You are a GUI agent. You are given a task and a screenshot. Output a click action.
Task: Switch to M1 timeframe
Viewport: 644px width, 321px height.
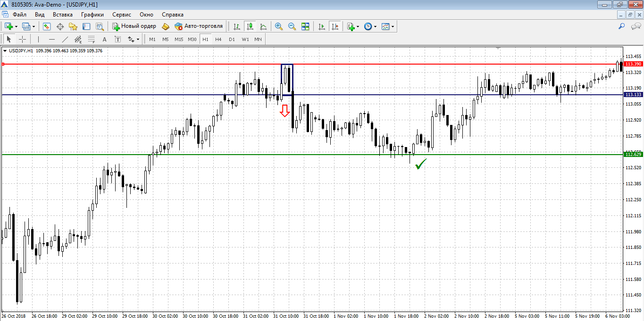(x=152, y=39)
